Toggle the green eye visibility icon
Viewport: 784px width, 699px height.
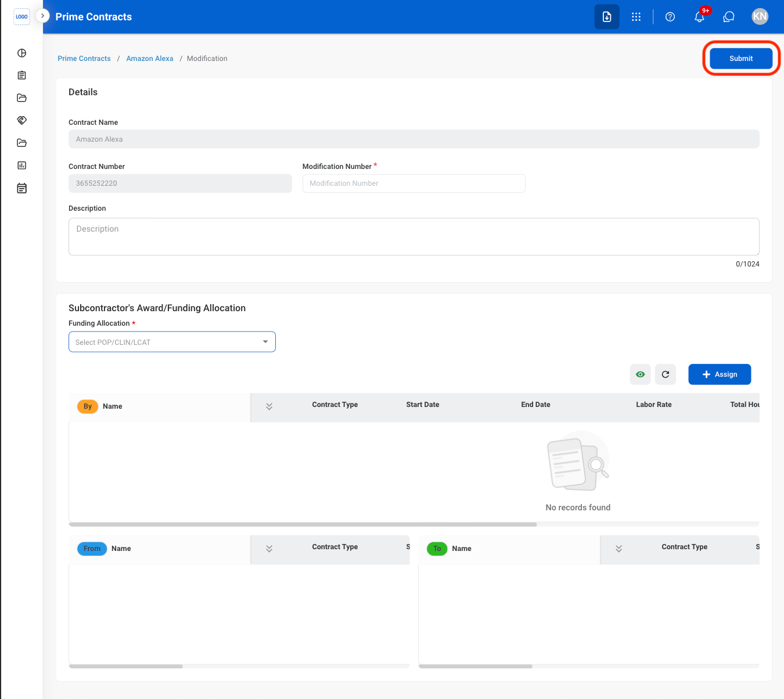click(641, 374)
